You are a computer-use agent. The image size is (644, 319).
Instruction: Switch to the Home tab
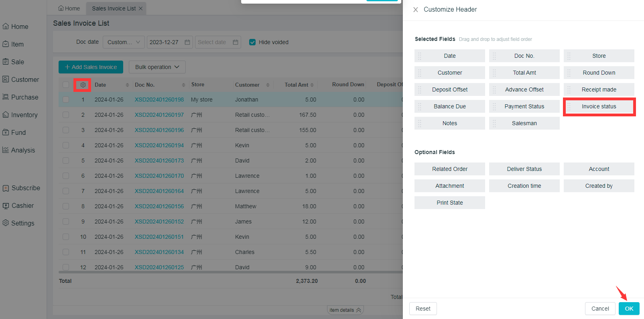(x=69, y=8)
